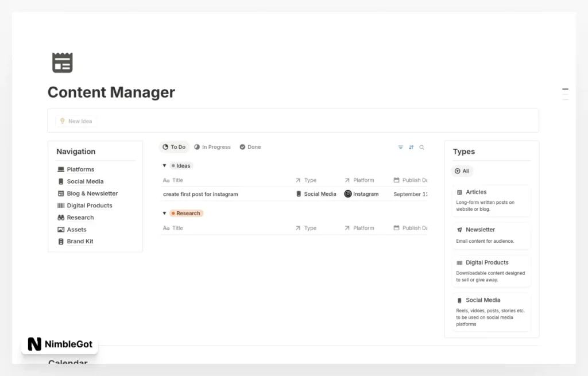Open Digital Products in Navigation
The height and width of the screenshot is (376, 588).
coord(89,206)
